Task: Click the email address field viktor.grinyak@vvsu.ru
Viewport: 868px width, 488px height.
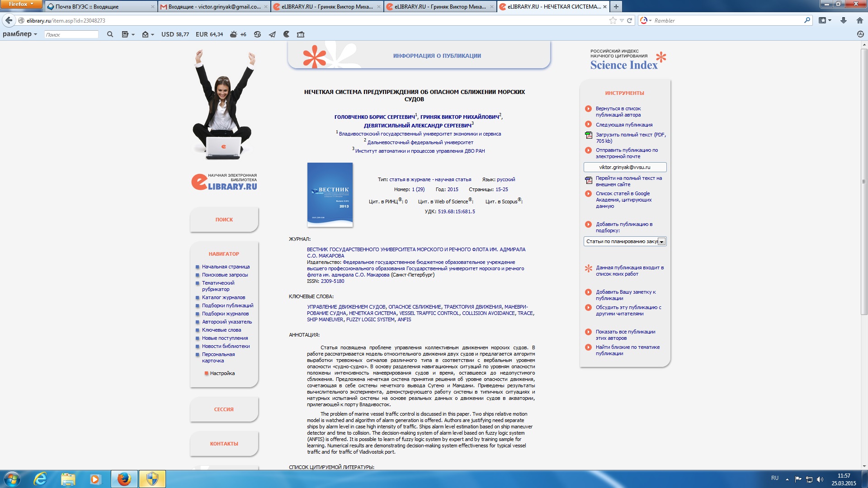Action: [624, 167]
